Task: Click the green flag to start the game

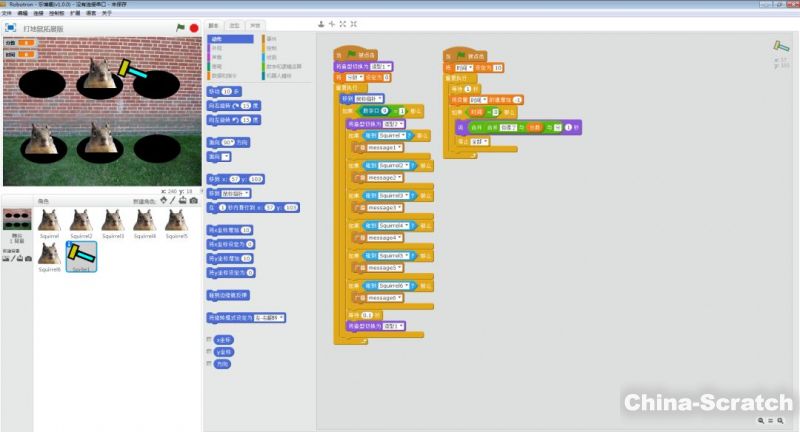Action: tap(180, 28)
